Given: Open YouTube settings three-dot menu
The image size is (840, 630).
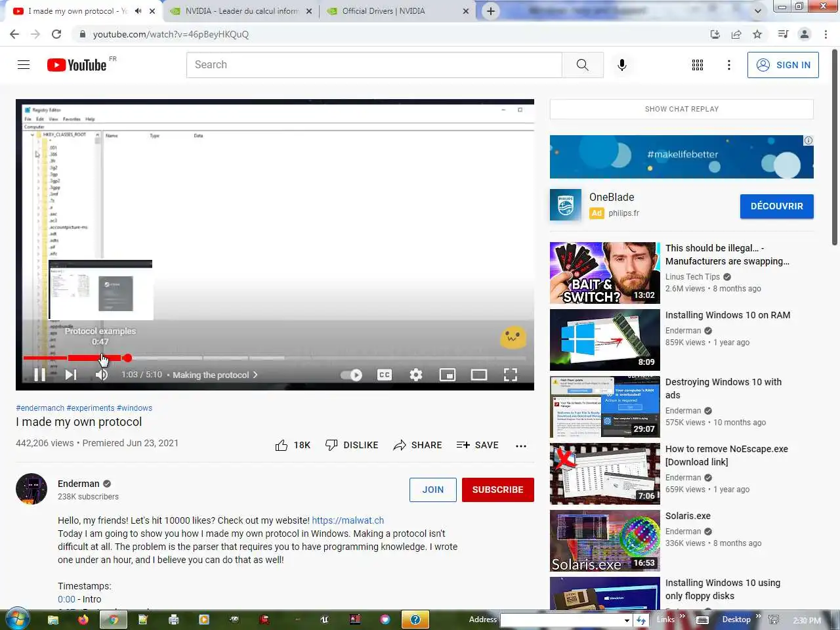Looking at the screenshot, I should (x=729, y=65).
